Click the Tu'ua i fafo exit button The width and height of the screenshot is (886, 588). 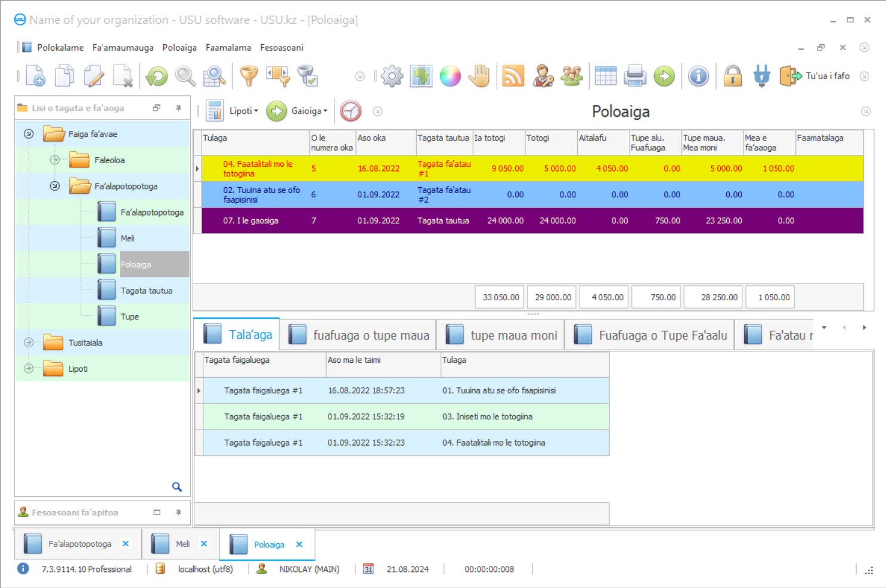coord(816,76)
